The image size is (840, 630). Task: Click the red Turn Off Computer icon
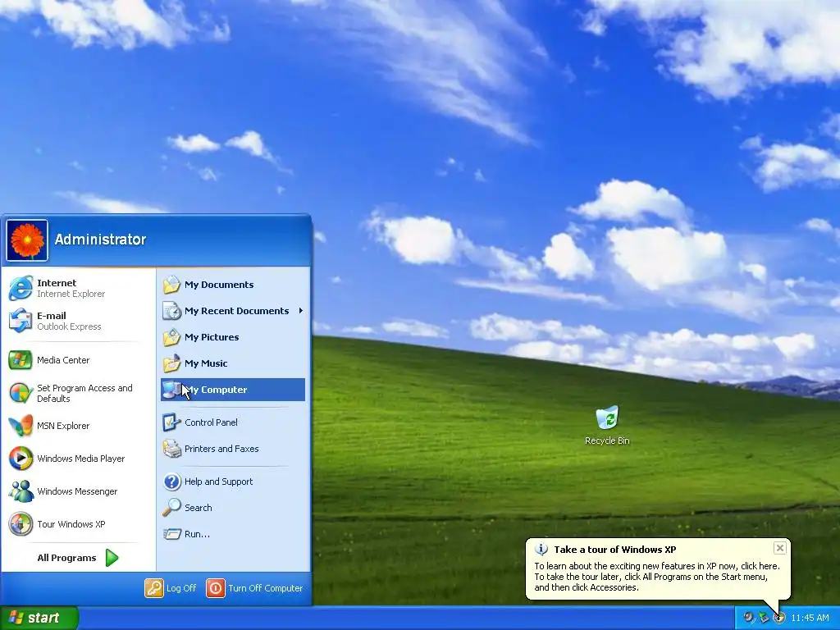(216, 587)
